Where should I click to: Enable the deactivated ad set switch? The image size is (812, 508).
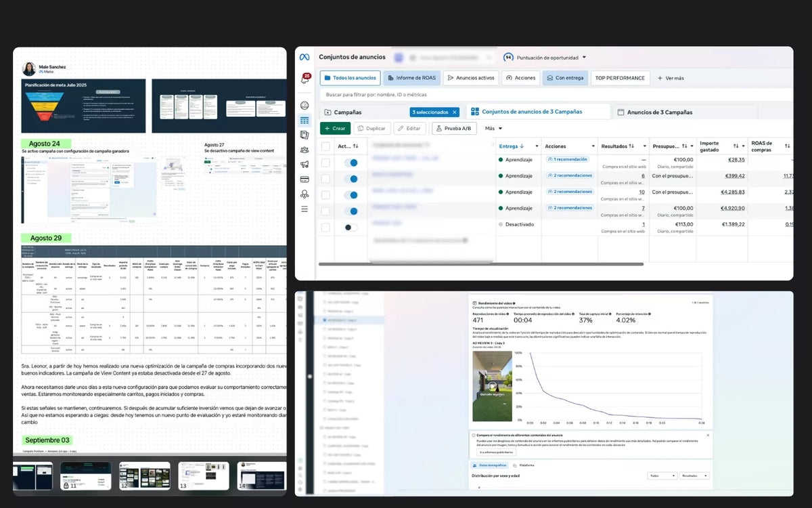pos(351,228)
